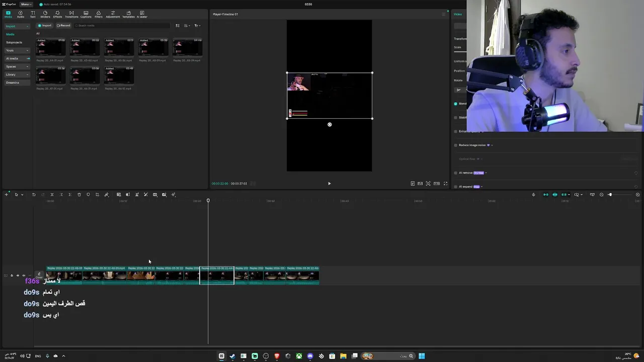Image resolution: width=644 pixels, height=362 pixels.
Task: Click the Delete trash icon in timeline toolbar
Action: [79, 195]
